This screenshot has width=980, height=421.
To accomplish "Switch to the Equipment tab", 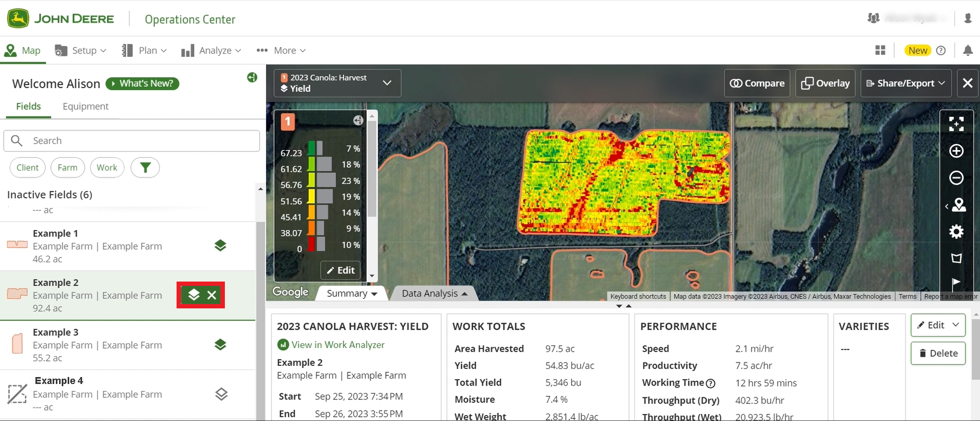I will point(86,106).
